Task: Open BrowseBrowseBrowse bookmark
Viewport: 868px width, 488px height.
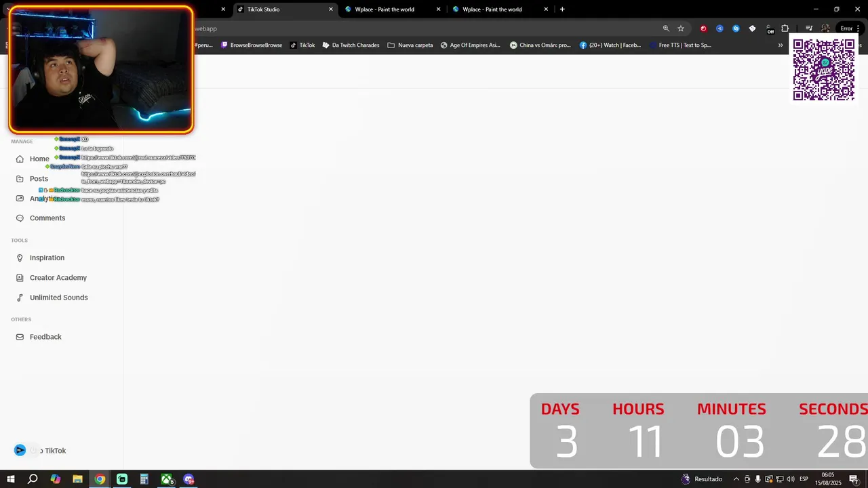Action: coord(252,45)
